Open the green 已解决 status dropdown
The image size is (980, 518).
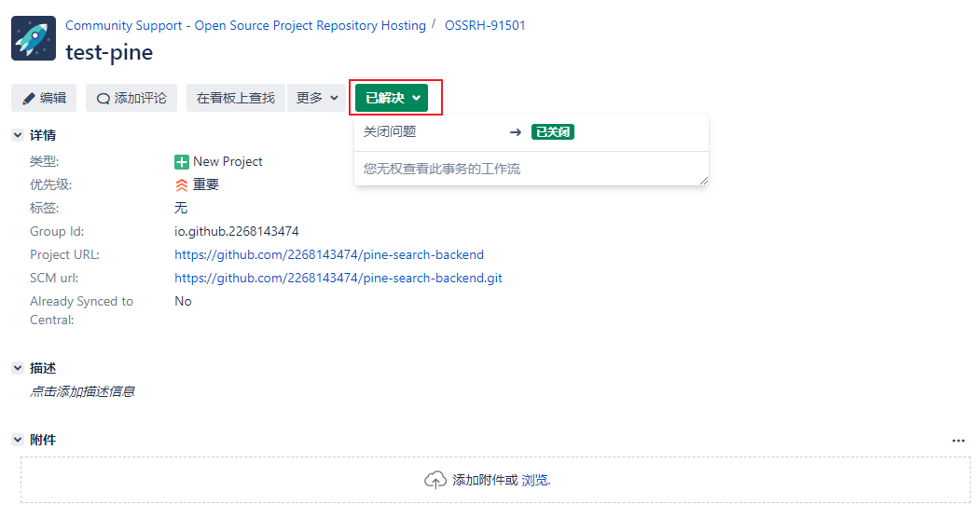pyautogui.click(x=392, y=98)
